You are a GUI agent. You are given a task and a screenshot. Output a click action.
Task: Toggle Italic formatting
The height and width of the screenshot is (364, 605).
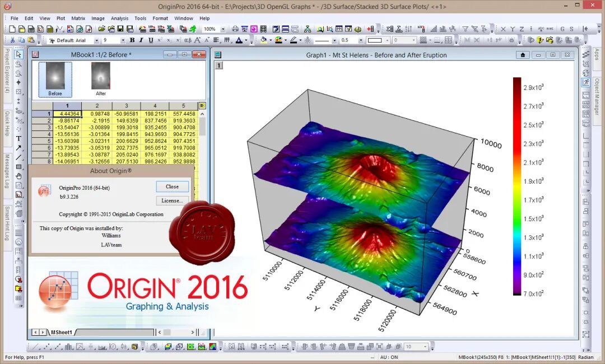coord(141,40)
